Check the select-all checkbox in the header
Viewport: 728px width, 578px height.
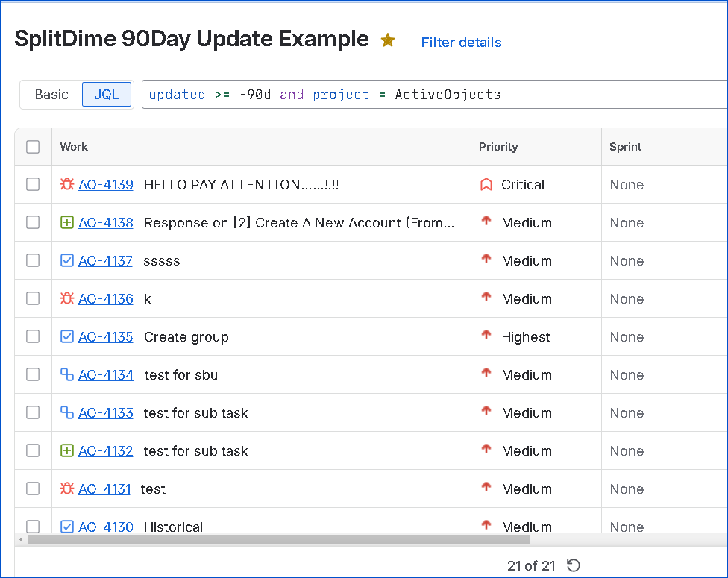click(x=32, y=146)
